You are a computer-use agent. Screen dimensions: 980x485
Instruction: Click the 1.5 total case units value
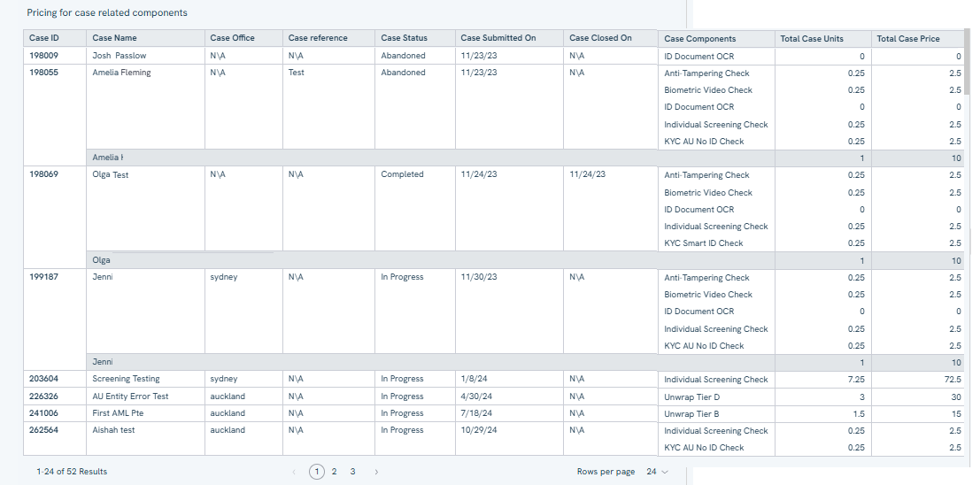click(859, 413)
